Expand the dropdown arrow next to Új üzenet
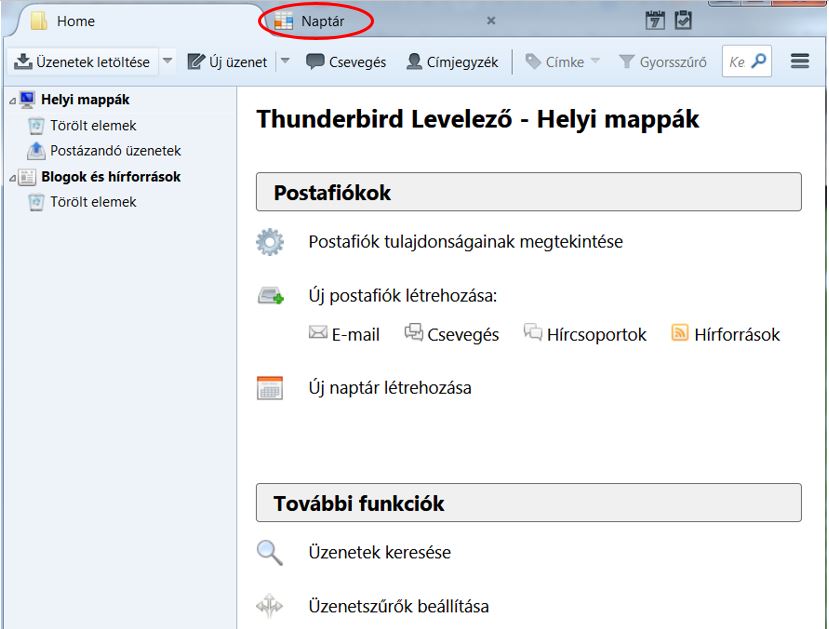Viewport: 829px width, 629px height. click(x=285, y=62)
